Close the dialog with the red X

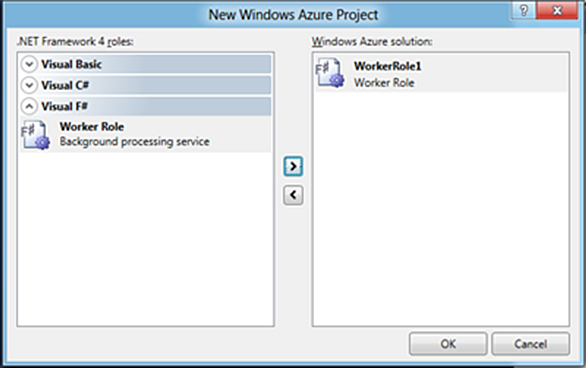(557, 10)
